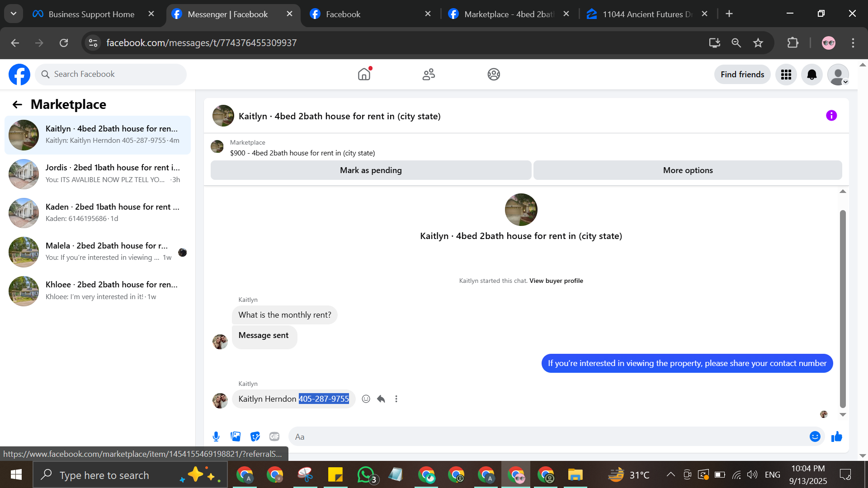Open the taskbar volume control

tap(752, 474)
